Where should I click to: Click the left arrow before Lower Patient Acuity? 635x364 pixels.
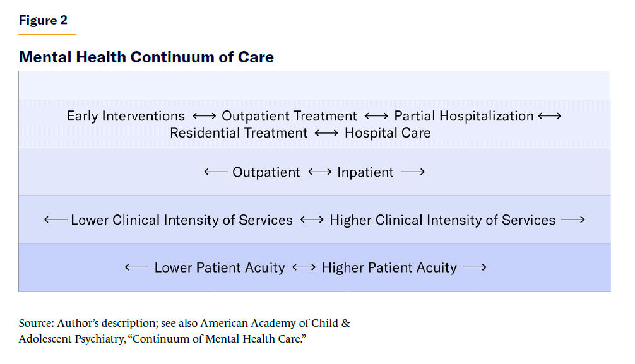(136, 267)
